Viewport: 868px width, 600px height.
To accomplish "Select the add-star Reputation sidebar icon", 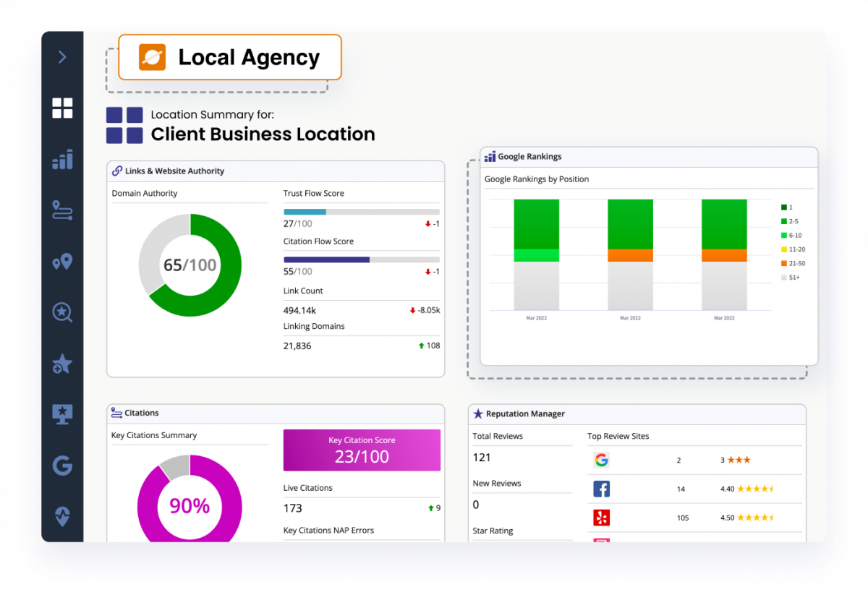I will coord(62,364).
